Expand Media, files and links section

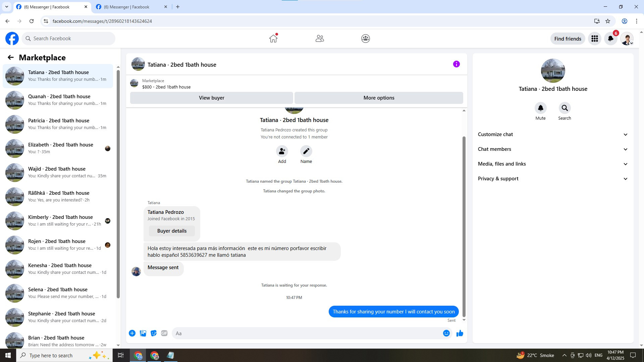[553, 164]
